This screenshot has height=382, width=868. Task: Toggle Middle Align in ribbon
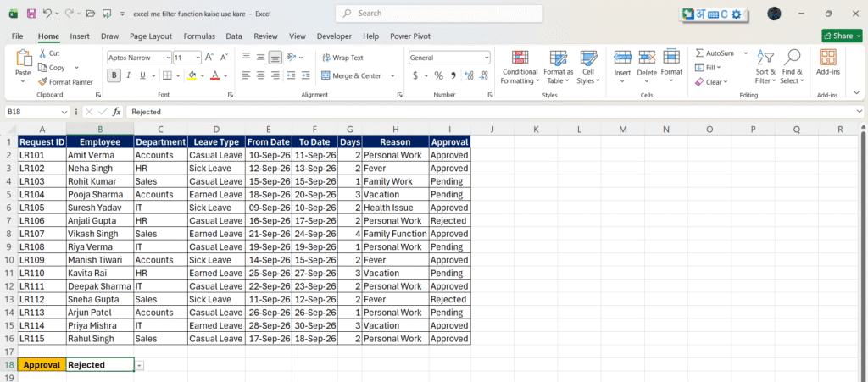pos(260,57)
